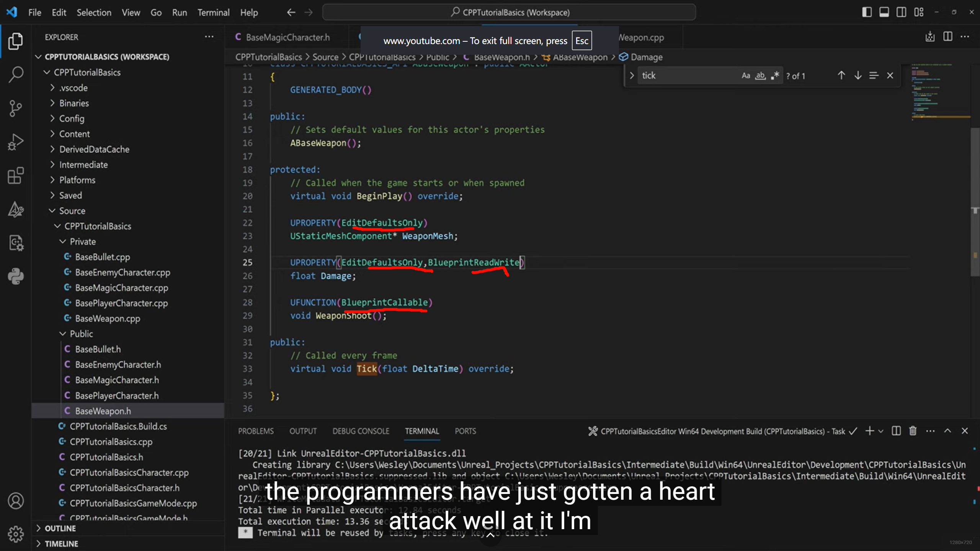Open the Python activity bar icon
The width and height of the screenshot is (980, 551).
click(x=16, y=276)
